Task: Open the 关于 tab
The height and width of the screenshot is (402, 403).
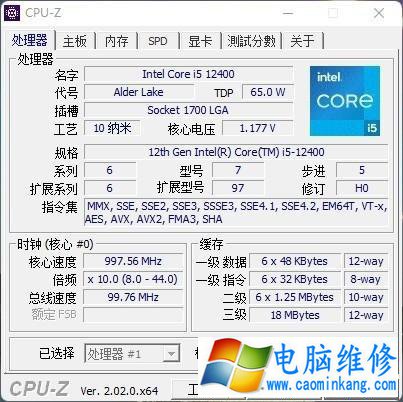Action: 302,41
